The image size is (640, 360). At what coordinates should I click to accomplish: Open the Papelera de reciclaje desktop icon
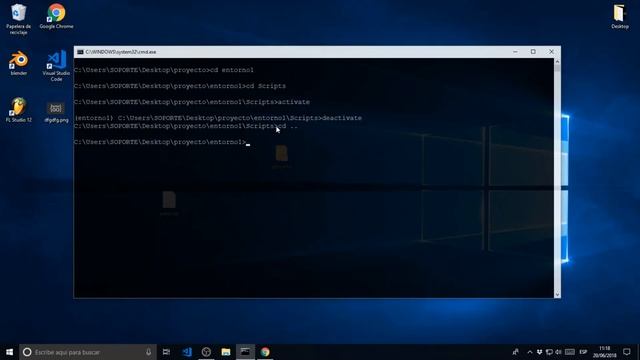[18, 19]
